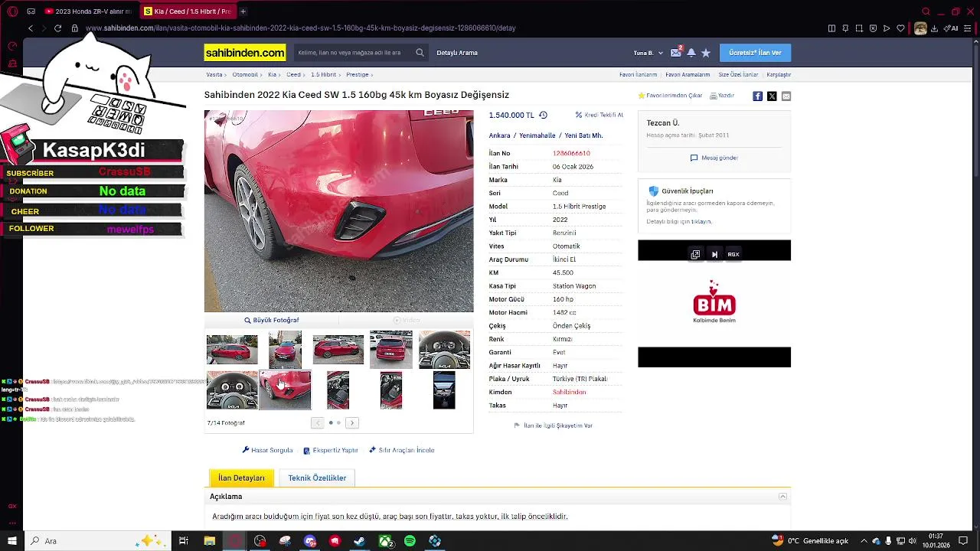Bookmark page with heart icon
Viewport: 980px width, 551px height.
click(900, 28)
